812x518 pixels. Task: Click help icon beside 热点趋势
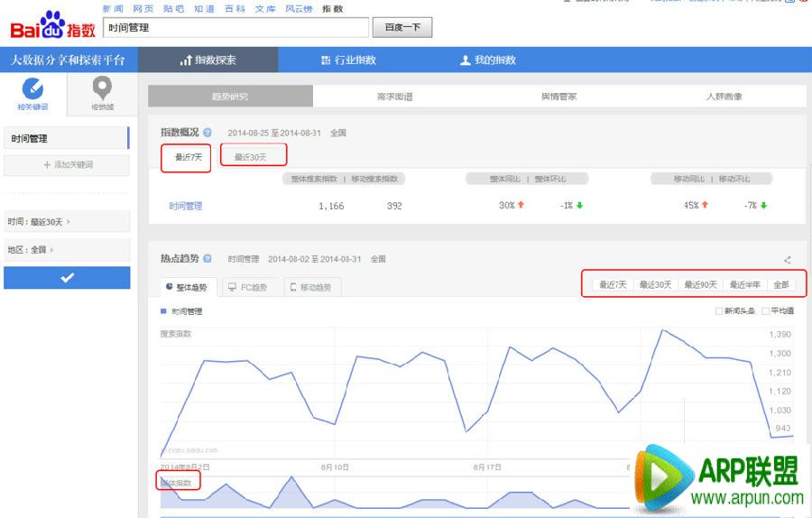point(208,259)
